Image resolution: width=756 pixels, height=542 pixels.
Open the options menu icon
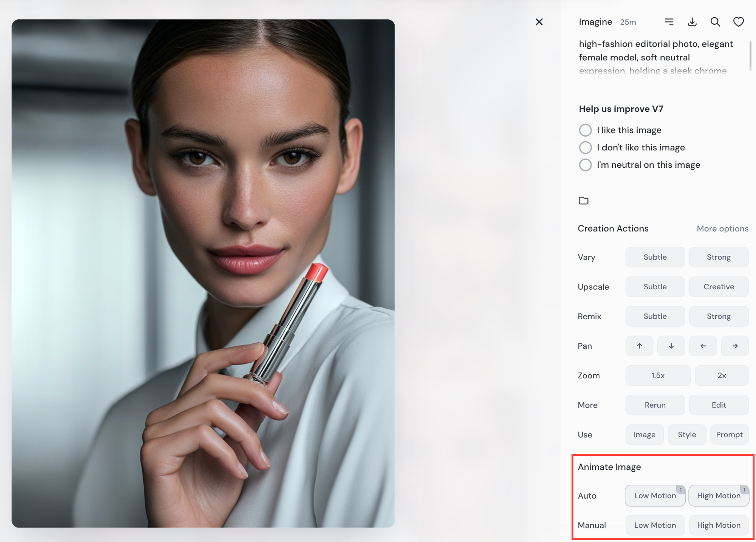click(669, 22)
